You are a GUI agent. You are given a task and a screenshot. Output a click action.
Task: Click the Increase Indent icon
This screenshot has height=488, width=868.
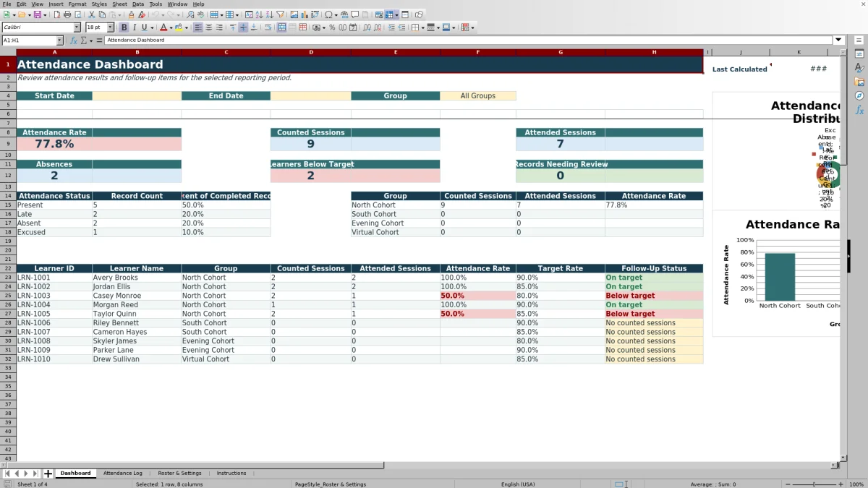click(x=391, y=27)
